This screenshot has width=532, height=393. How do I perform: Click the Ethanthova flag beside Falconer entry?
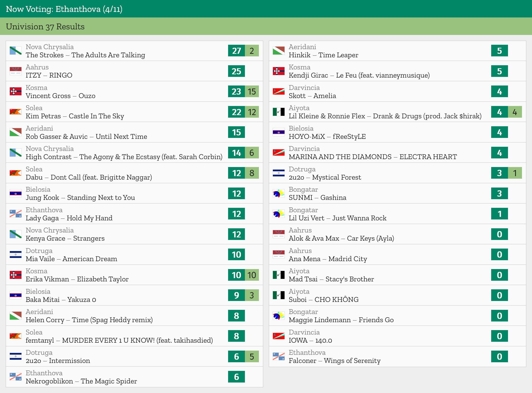click(x=279, y=356)
